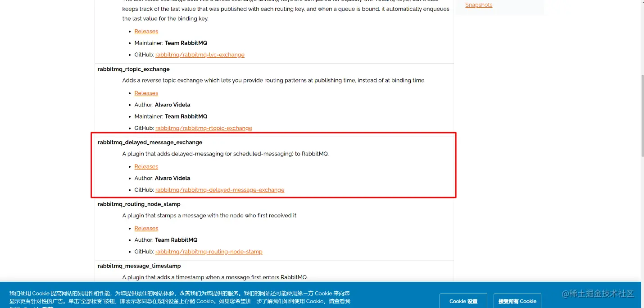Click the delayed-messaging plugin description text

pos(226,154)
